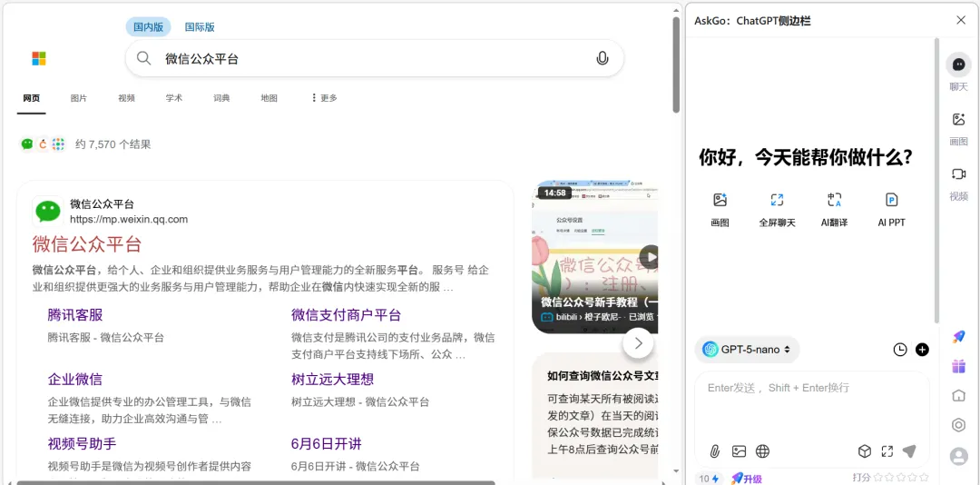980x485 pixels.
Task: Open the 视频 video icon in right rail
Action: tap(958, 174)
